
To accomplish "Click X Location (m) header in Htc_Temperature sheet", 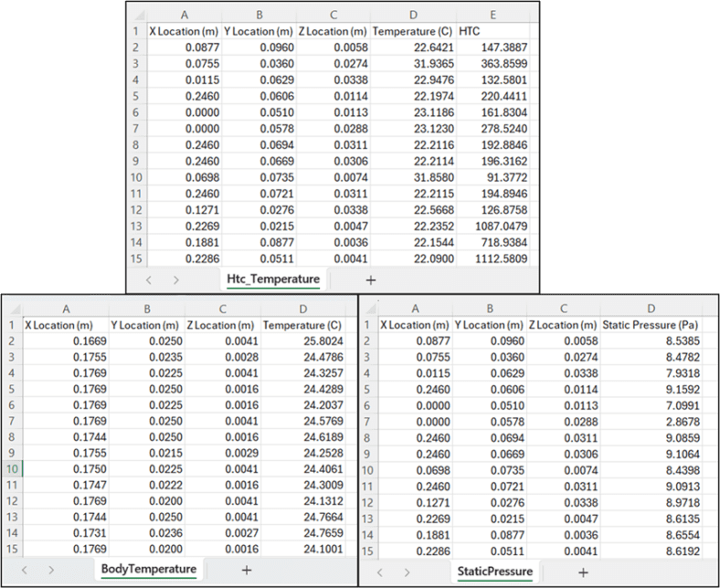I will (185, 31).
